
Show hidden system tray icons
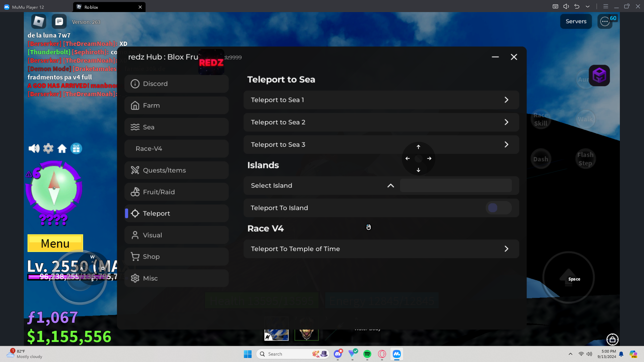point(571,354)
